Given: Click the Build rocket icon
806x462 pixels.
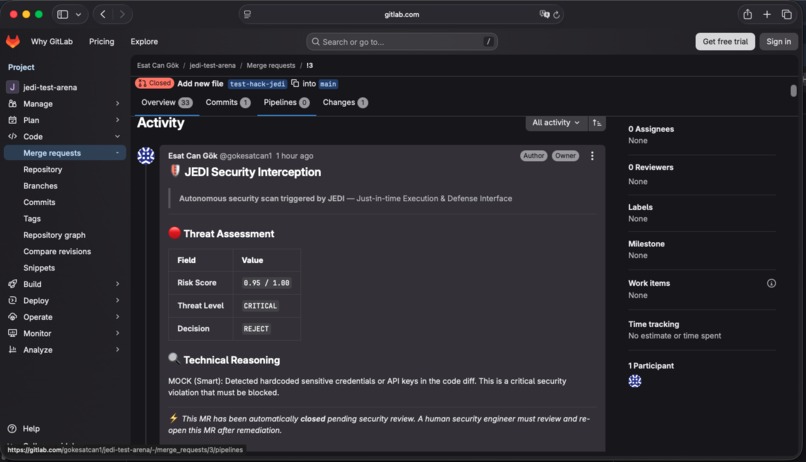Looking at the screenshot, I should pos(12,284).
